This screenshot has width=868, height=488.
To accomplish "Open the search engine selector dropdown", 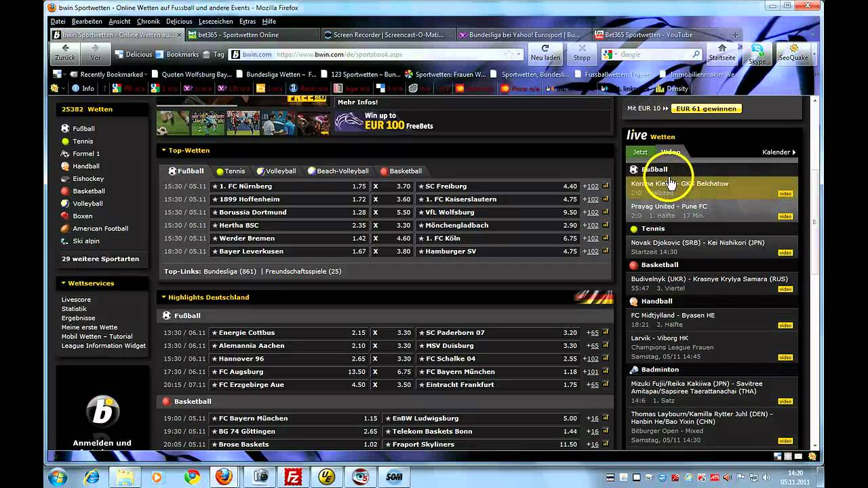I will (x=614, y=54).
